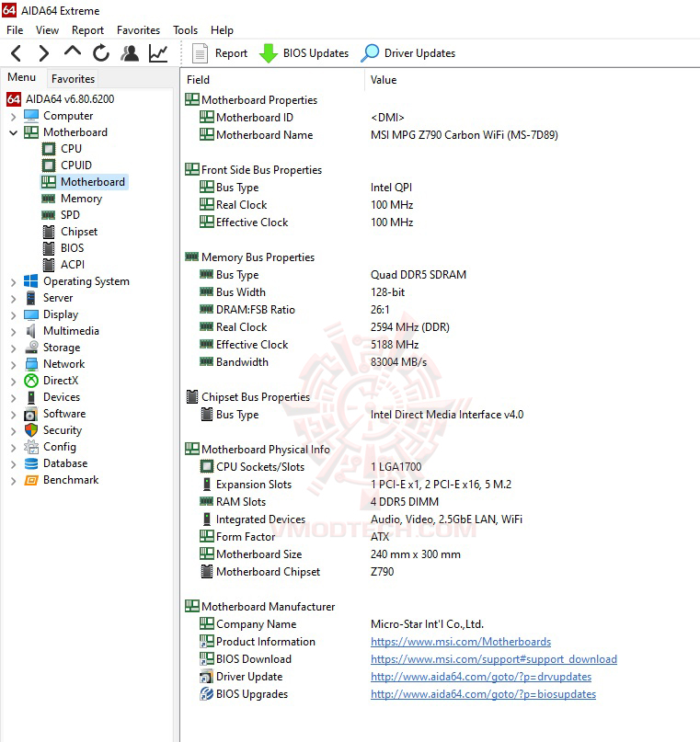Click the Forward navigation arrow
700x742 pixels.
click(x=43, y=53)
